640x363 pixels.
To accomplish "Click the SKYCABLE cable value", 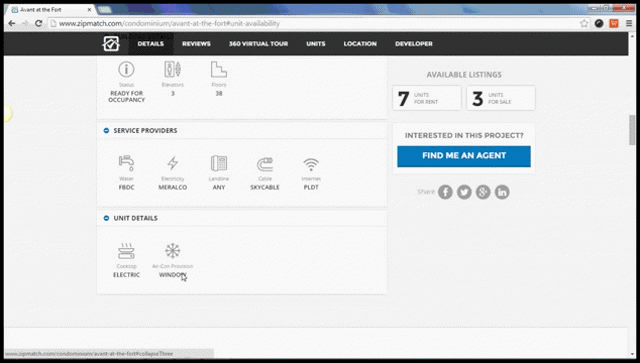I will [265, 187].
